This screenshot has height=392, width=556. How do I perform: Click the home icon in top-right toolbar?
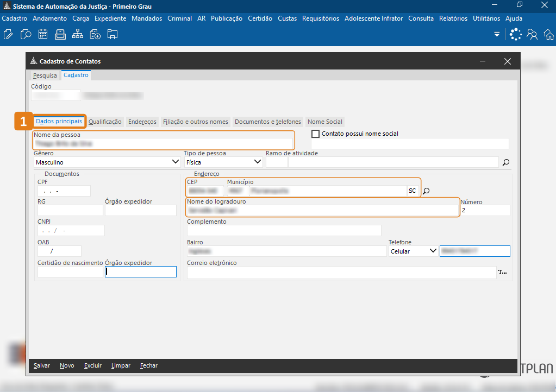point(549,35)
